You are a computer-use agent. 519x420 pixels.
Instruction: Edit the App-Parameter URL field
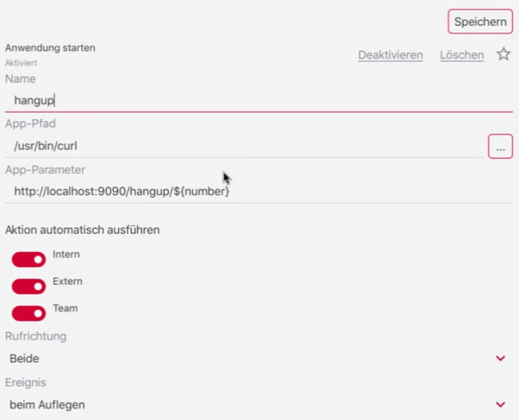click(259, 191)
